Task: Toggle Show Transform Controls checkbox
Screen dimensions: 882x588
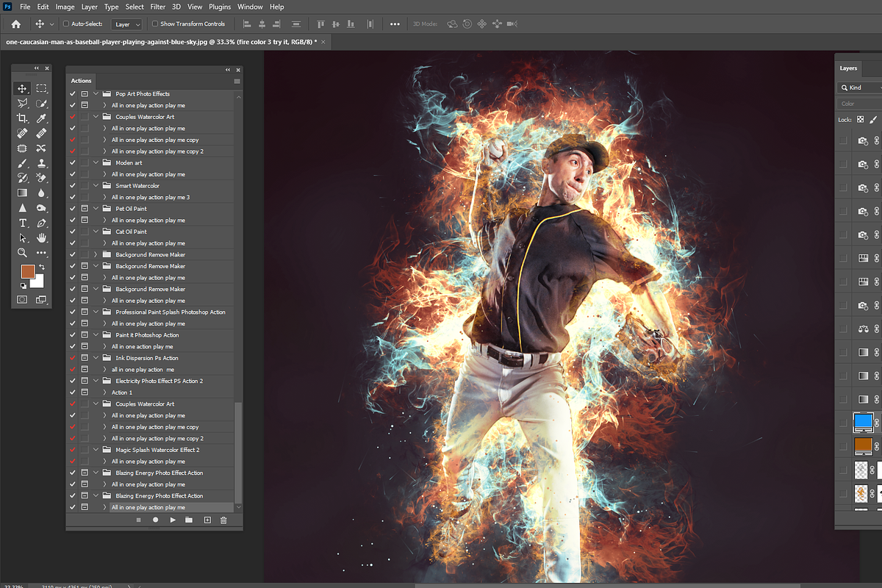Action: [155, 24]
